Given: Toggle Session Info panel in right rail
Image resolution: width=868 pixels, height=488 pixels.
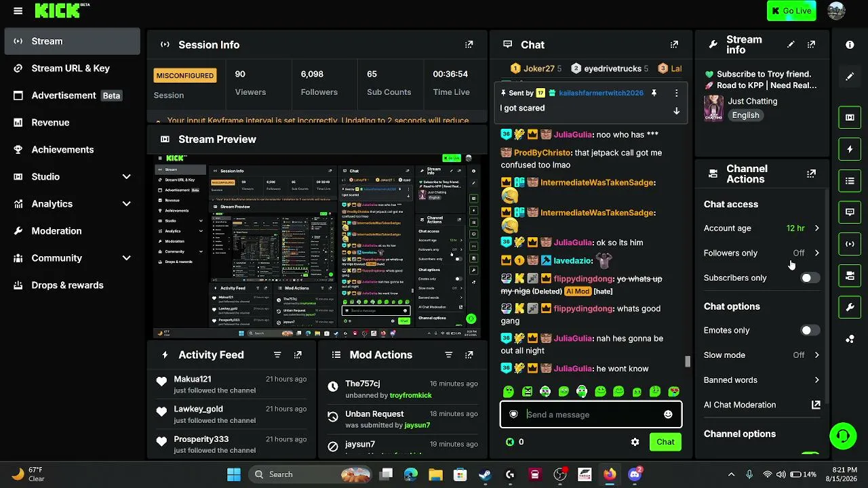Looking at the screenshot, I should [x=850, y=244].
